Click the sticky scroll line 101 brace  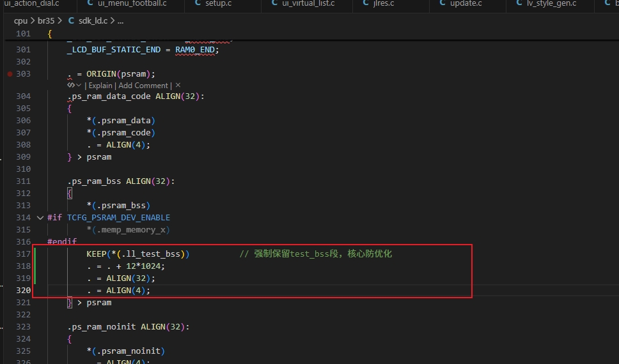pyautogui.click(x=50, y=34)
